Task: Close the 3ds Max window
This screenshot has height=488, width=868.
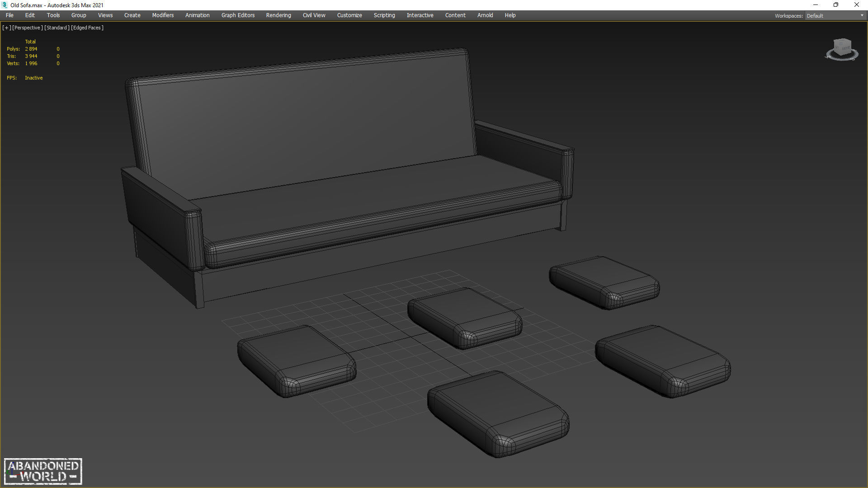Action: (857, 5)
